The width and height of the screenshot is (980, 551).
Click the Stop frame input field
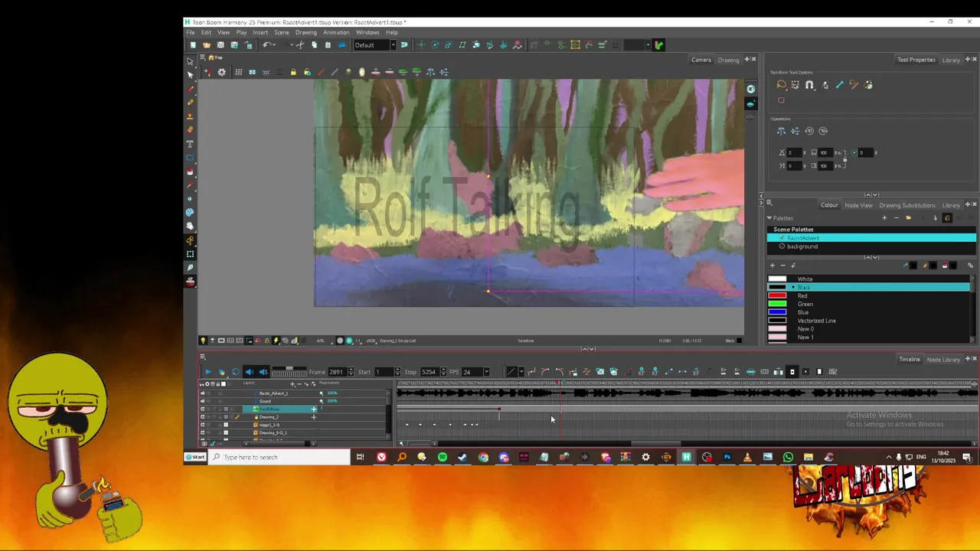[428, 372]
